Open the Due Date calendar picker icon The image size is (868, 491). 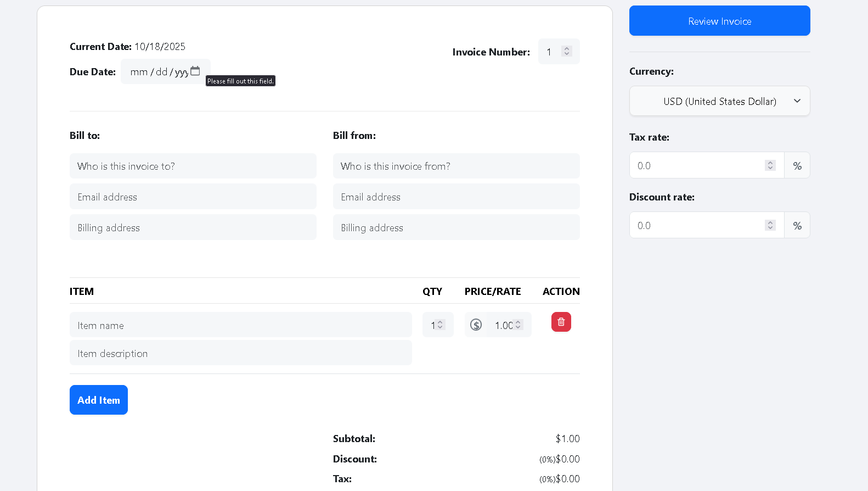[195, 71]
